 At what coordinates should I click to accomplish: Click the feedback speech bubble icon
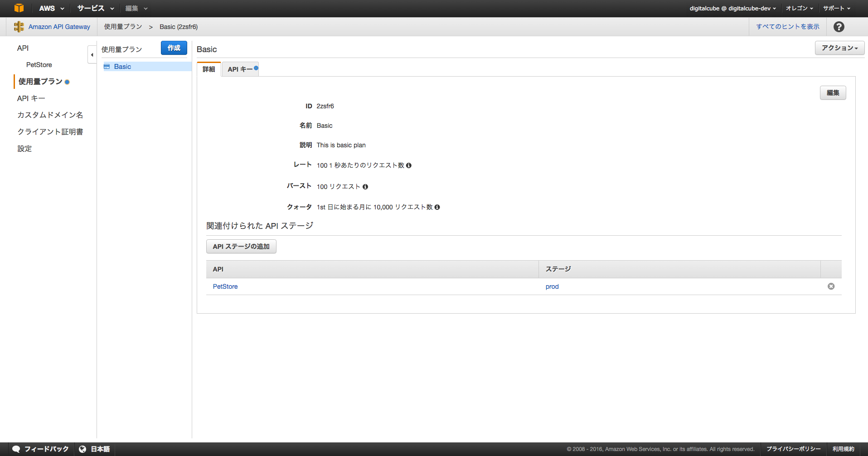[16, 449]
